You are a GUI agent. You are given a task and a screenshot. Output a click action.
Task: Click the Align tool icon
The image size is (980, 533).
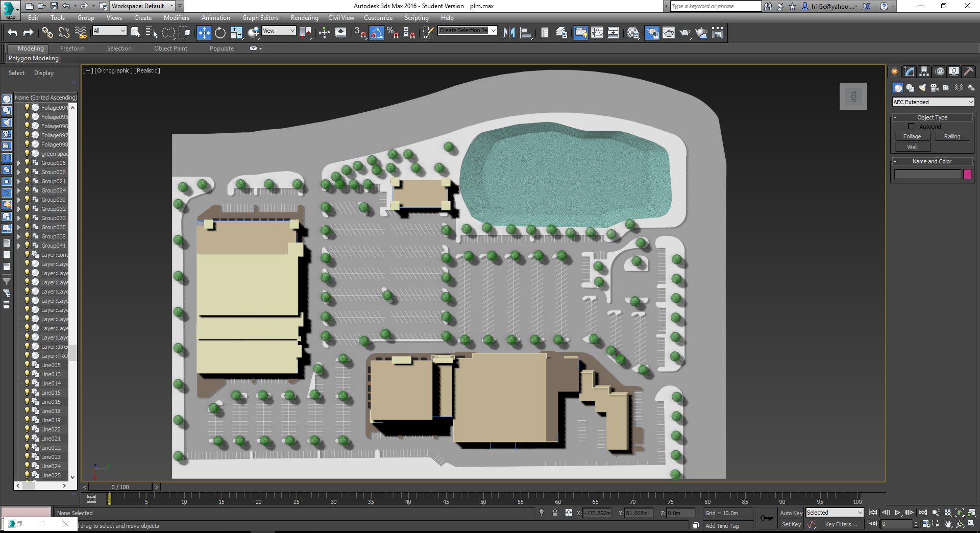point(525,33)
